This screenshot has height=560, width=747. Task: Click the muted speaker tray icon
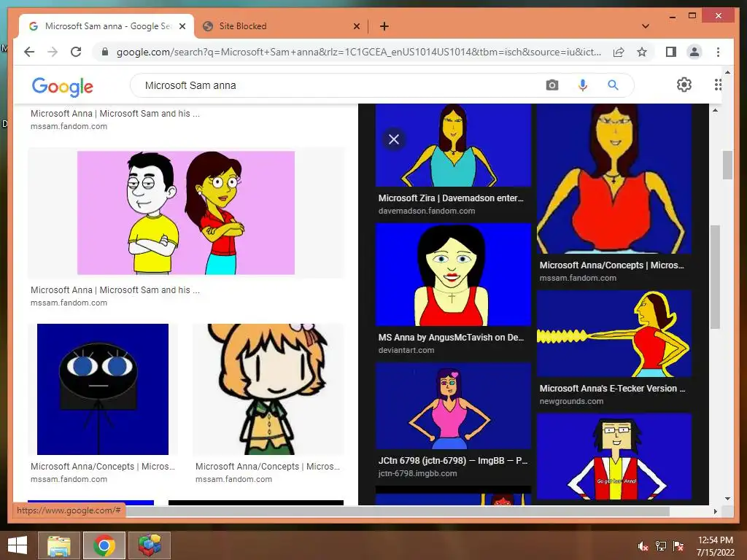point(643,546)
